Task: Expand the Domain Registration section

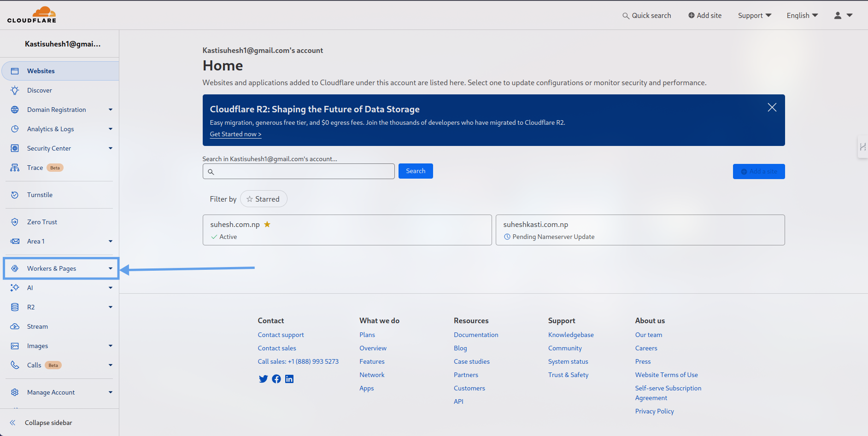Action: [x=56, y=109]
